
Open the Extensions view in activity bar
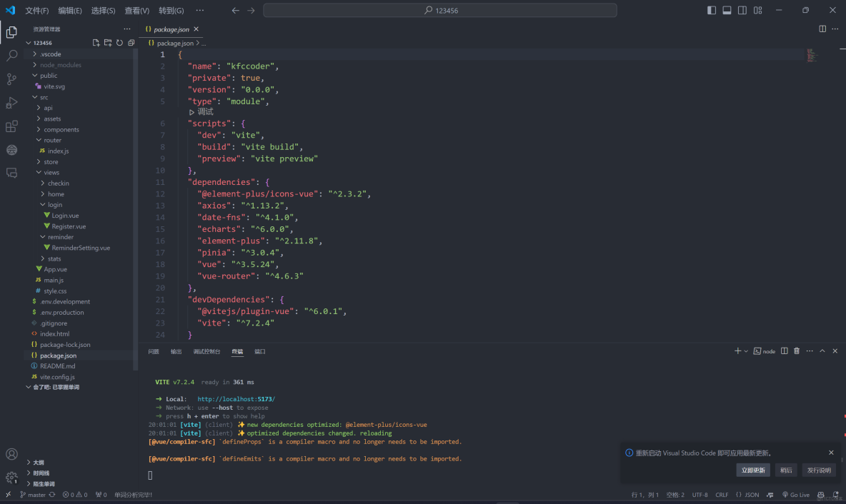click(x=11, y=126)
